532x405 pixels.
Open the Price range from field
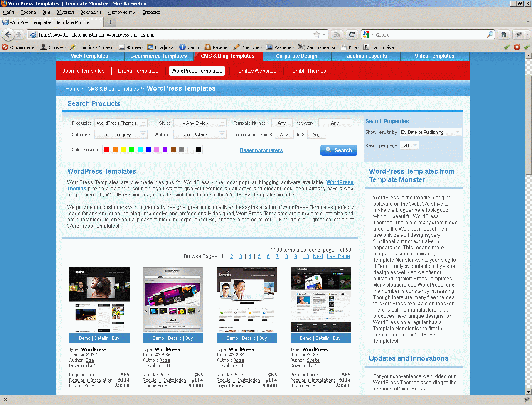tap(284, 135)
